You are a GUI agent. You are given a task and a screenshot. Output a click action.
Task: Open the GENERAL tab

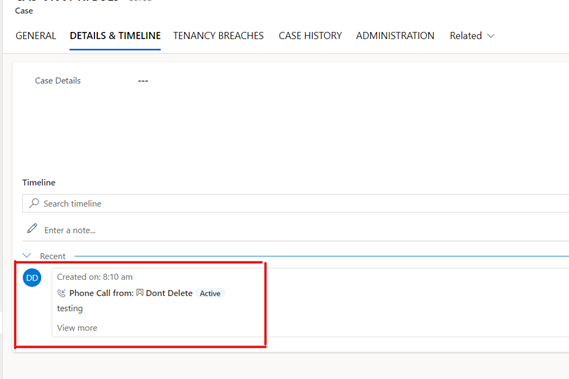(x=36, y=36)
